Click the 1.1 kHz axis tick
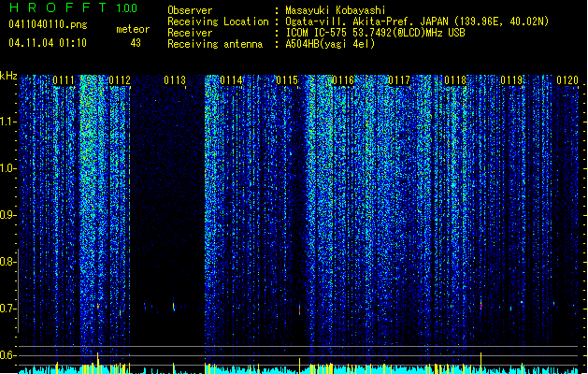 [7, 122]
